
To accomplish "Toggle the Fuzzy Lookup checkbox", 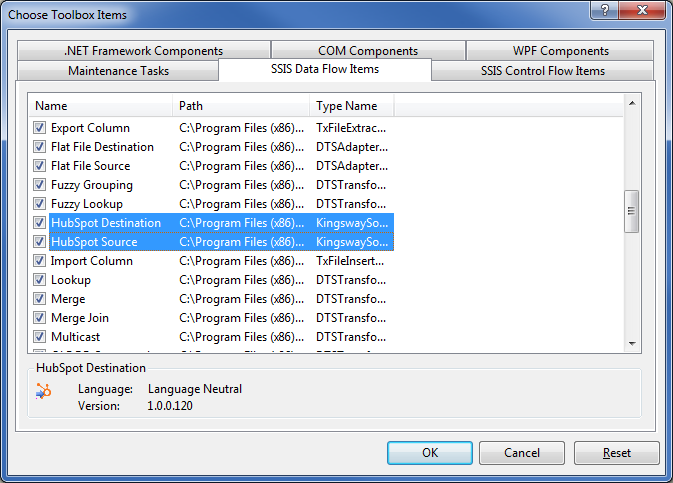I will pos(39,204).
